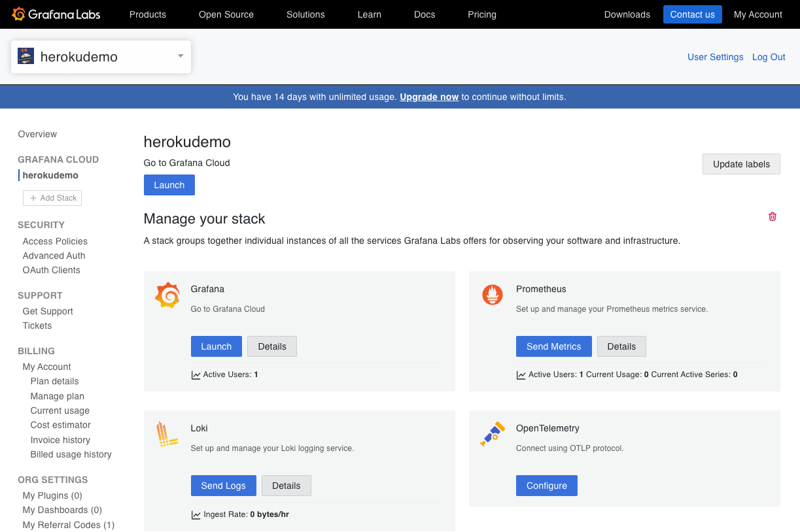Click Configure for OpenTelemetry
Image resolution: width=800 pixels, height=532 pixels.
click(x=547, y=486)
